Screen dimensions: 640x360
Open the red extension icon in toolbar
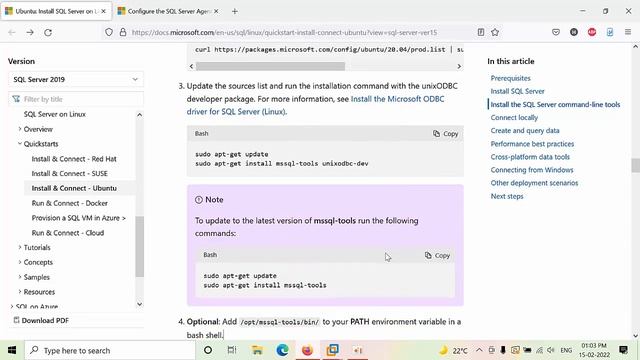click(x=591, y=32)
